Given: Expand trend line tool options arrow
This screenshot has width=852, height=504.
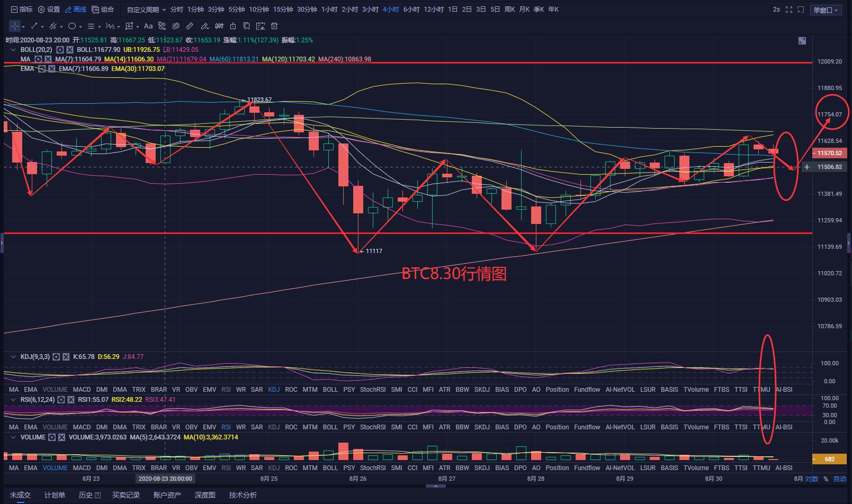Looking at the screenshot, I should coord(42,26).
